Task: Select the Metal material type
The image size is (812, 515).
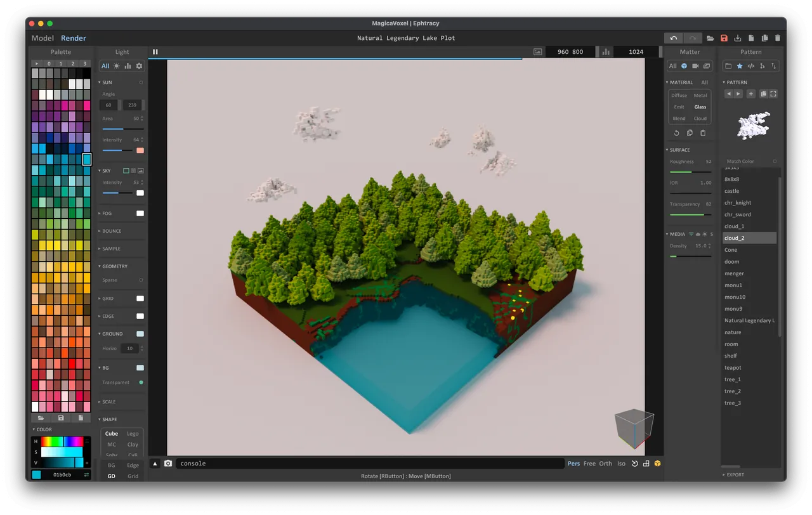Action: 700,96
